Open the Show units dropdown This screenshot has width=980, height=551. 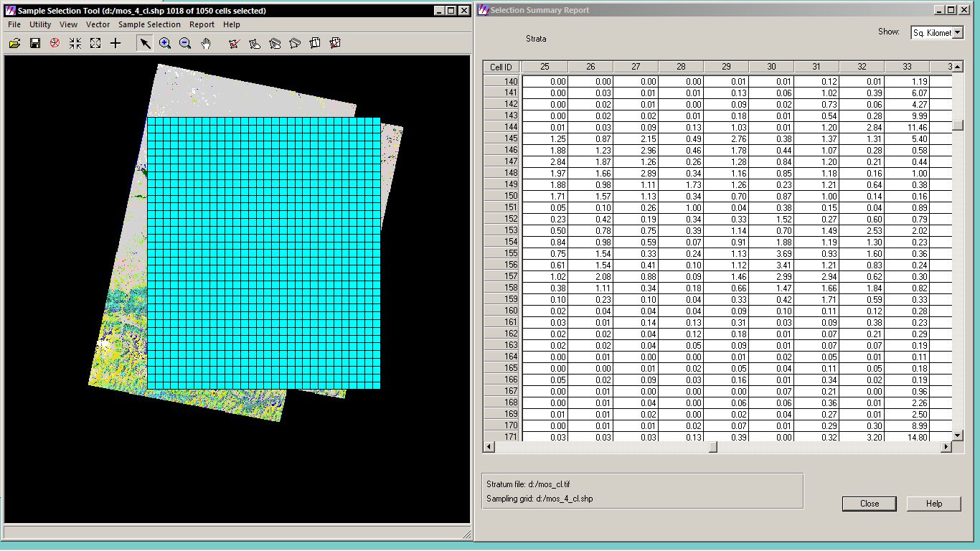coord(958,33)
